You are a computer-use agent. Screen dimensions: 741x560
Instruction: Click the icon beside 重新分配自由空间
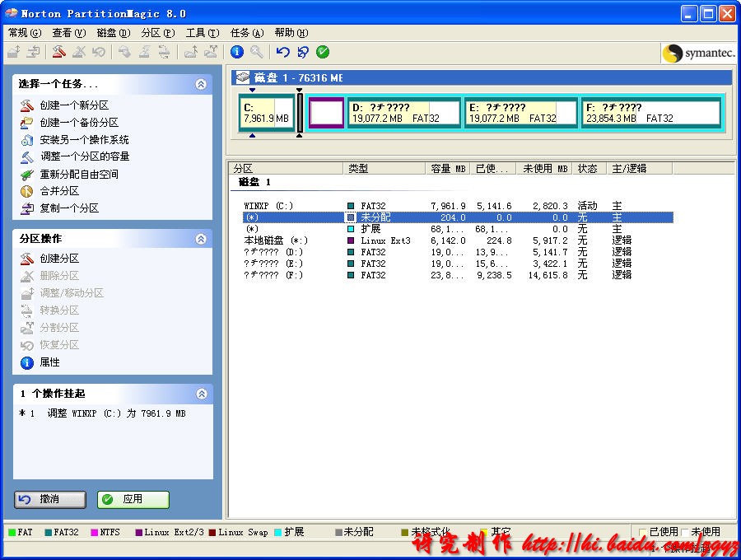(27, 175)
